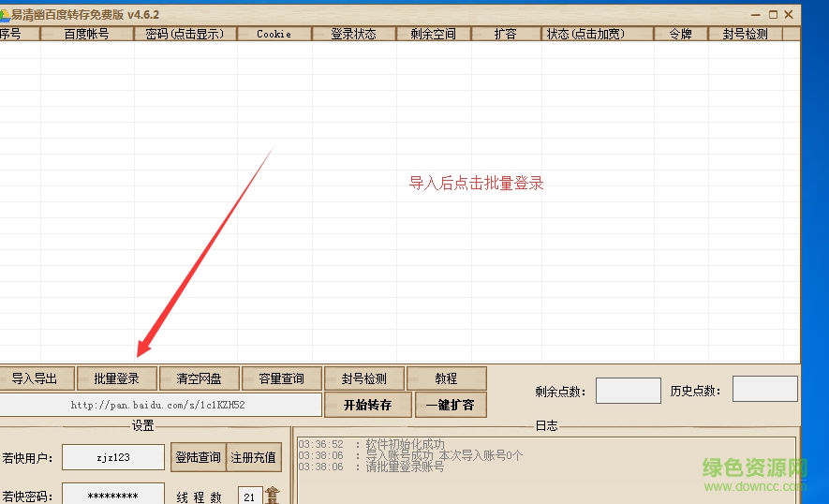Viewport: 829px width, 504px height.
Task: Click the 百度帐号 column header
Action: (87, 34)
